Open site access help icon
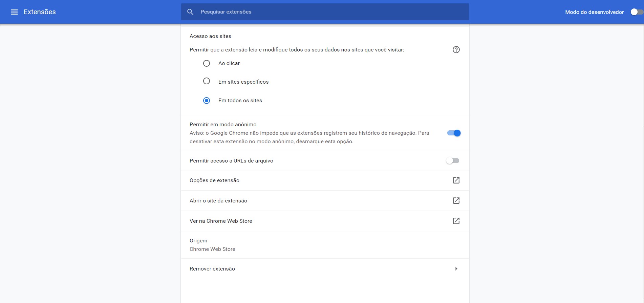Image resolution: width=644 pixels, height=303 pixels. pyautogui.click(x=456, y=50)
